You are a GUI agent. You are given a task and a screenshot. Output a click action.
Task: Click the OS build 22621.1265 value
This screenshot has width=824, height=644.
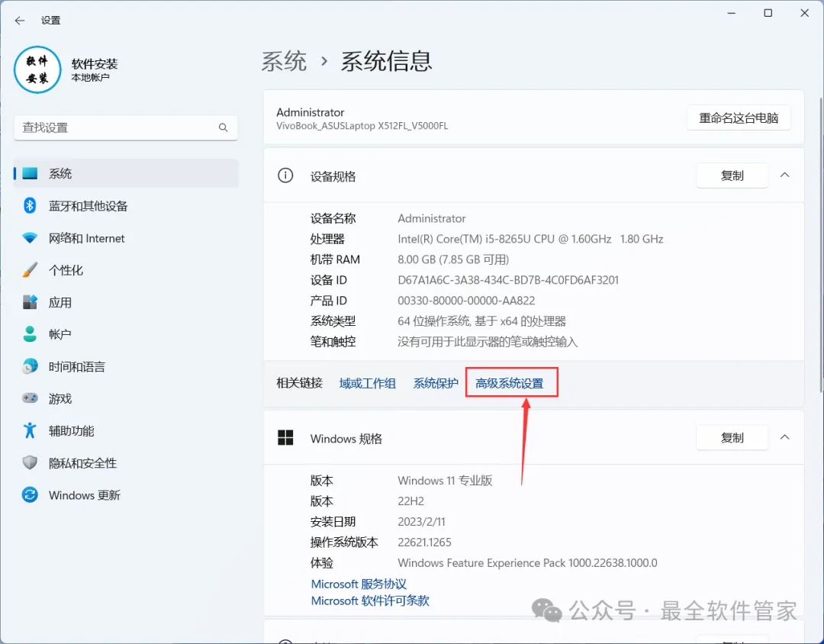[425, 542]
